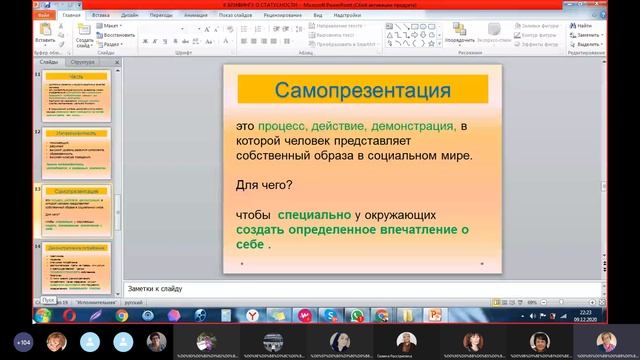Open Opera browser from the taskbar

[69, 316]
